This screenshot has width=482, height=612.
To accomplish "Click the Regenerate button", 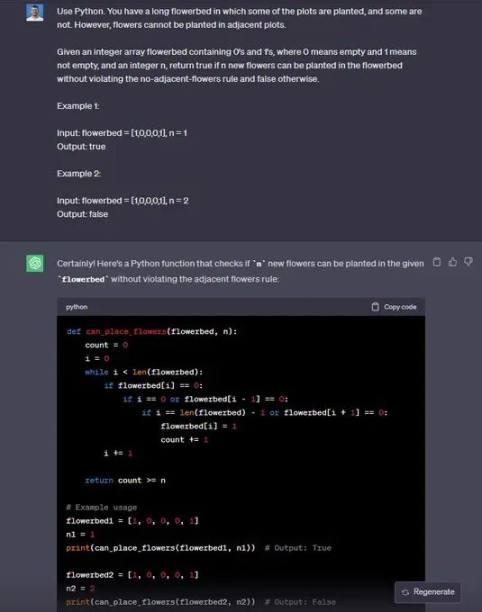I will 428,592.
